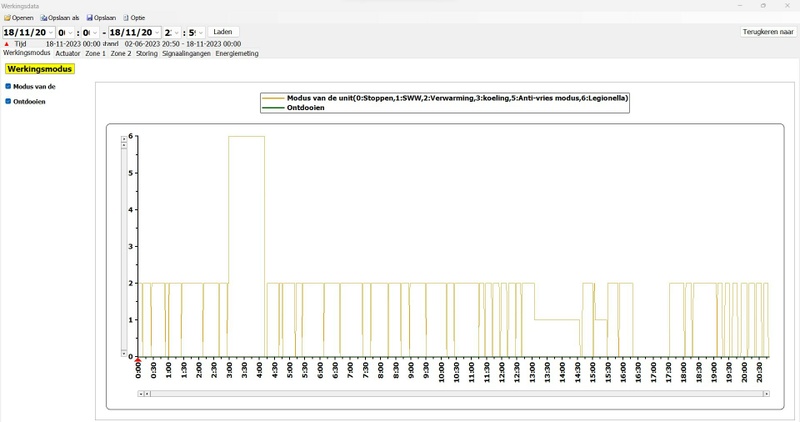Click the Modus van de unit legend entry
Viewport: 800px width, 422px height.
click(x=444, y=98)
